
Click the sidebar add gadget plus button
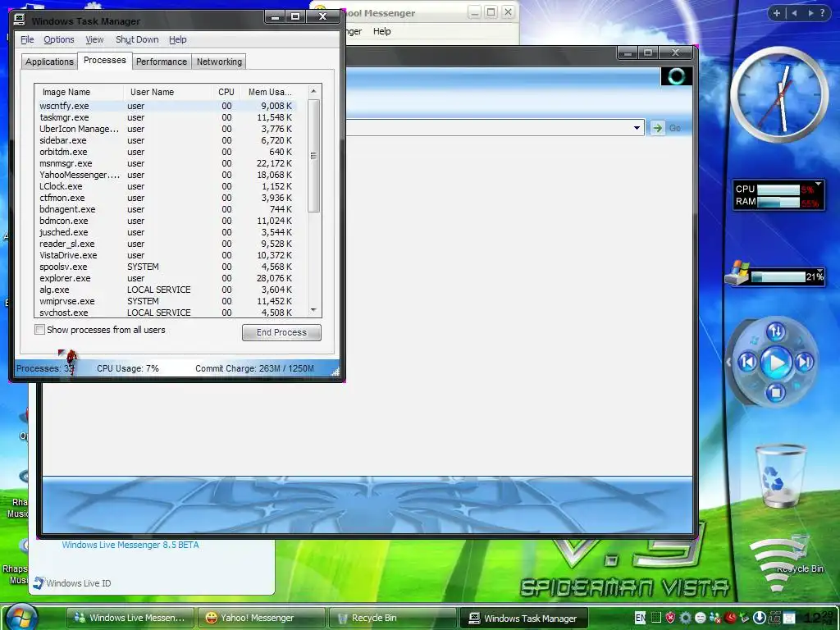776,13
